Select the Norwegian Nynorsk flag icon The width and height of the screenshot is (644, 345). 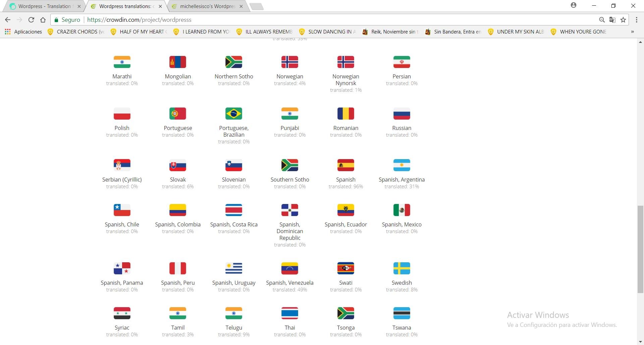tap(346, 62)
